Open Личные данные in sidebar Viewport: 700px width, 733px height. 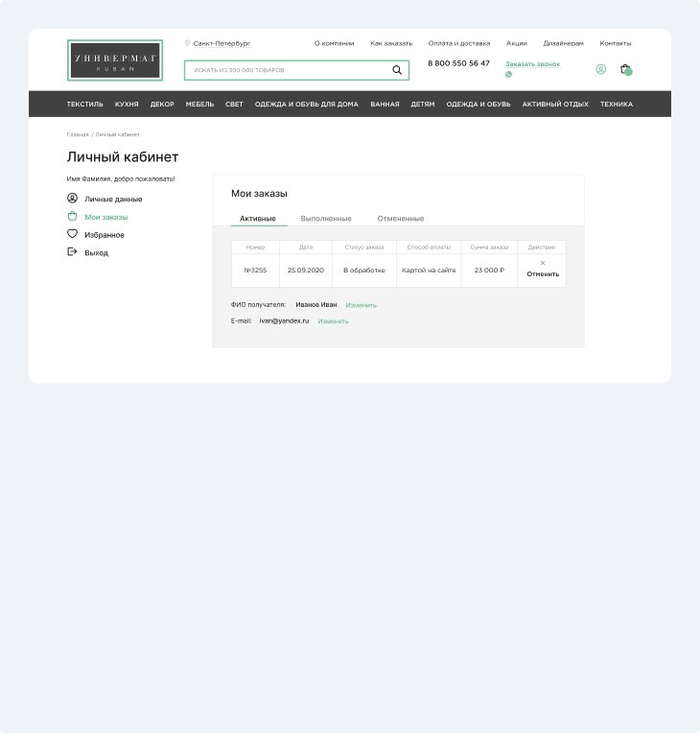pyautogui.click(x=113, y=200)
